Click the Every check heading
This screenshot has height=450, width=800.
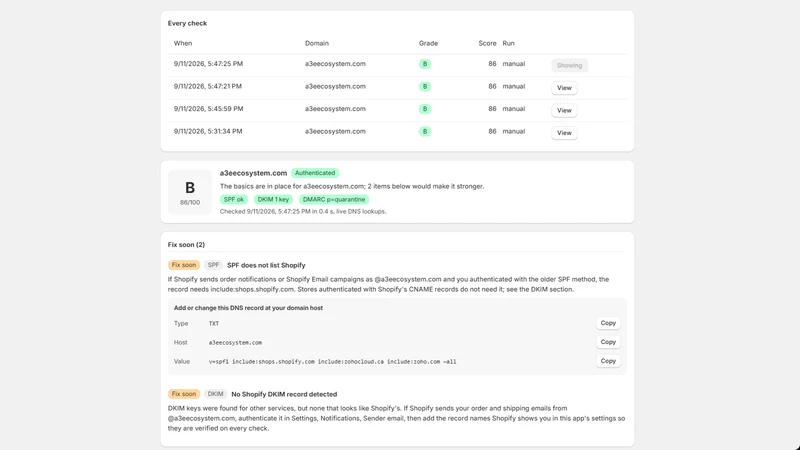pos(187,23)
